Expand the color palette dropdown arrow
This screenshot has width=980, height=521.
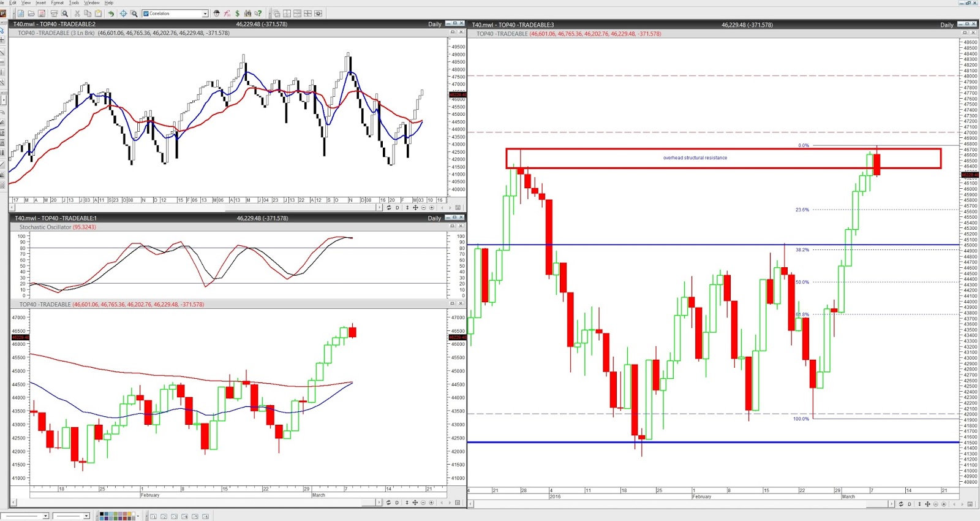click(x=138, y=516)
